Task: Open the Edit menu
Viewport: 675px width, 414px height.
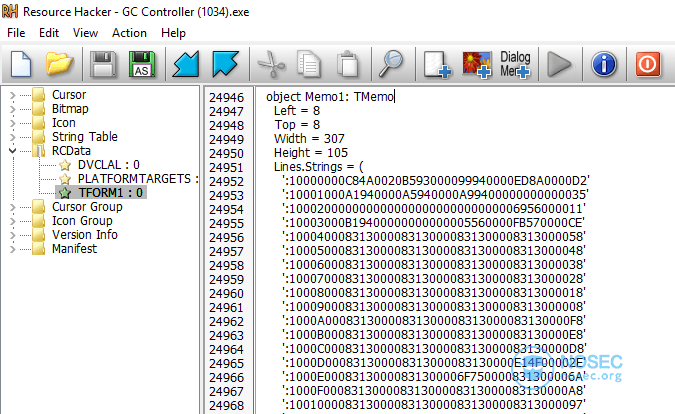Action: (49, 33)
